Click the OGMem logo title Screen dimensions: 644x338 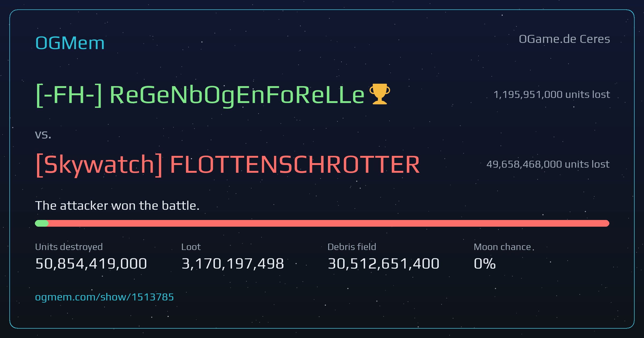pos(70,43)
